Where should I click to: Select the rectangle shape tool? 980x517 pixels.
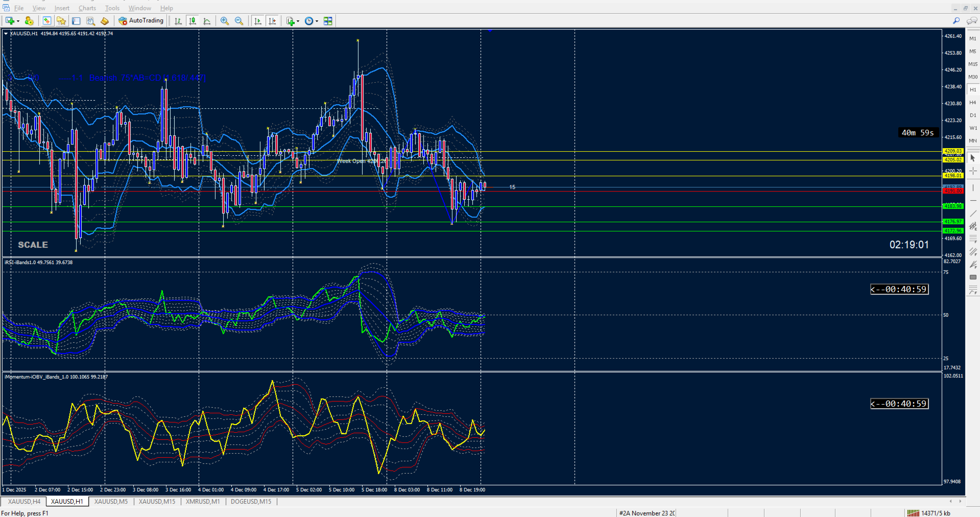tap(973, 277)
